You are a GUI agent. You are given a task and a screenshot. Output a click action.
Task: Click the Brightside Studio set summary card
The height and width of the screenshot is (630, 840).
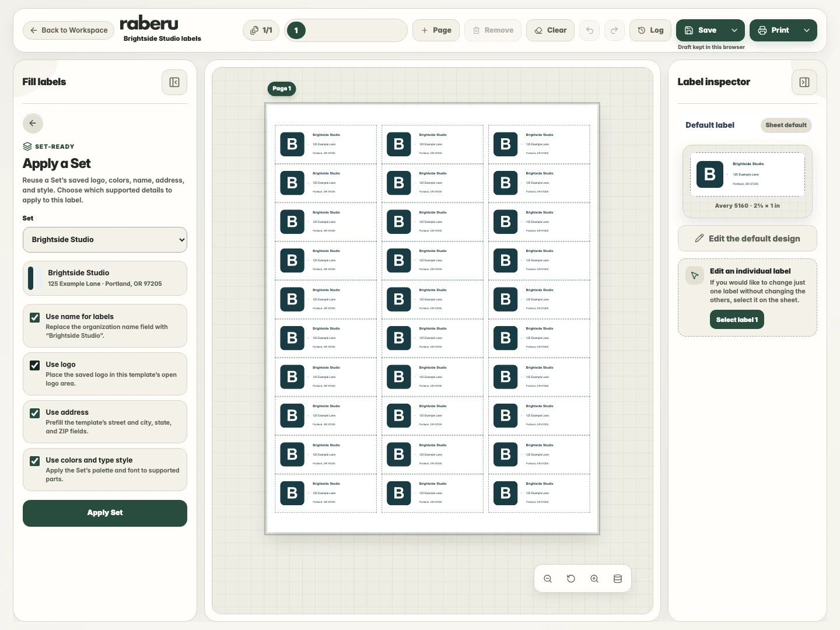(105, 278)
